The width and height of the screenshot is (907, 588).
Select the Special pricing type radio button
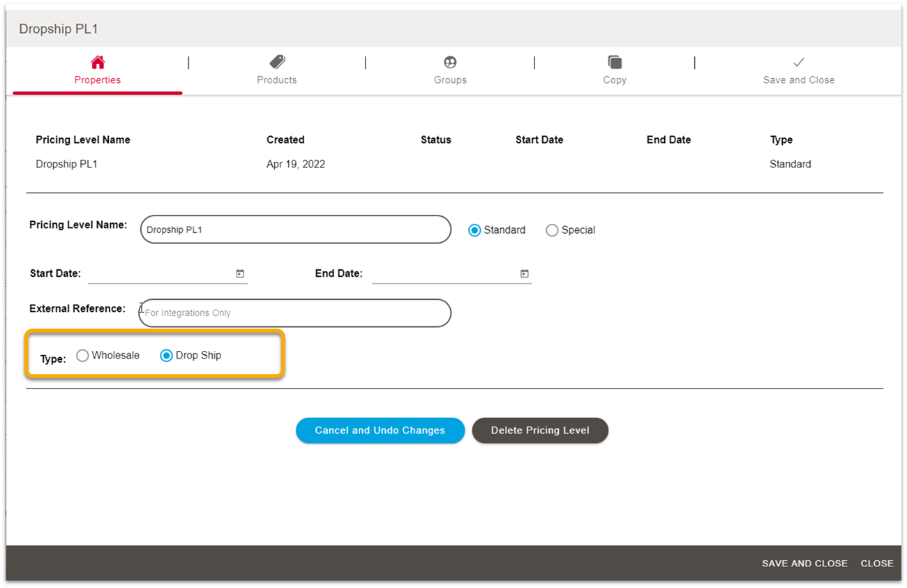552,229
